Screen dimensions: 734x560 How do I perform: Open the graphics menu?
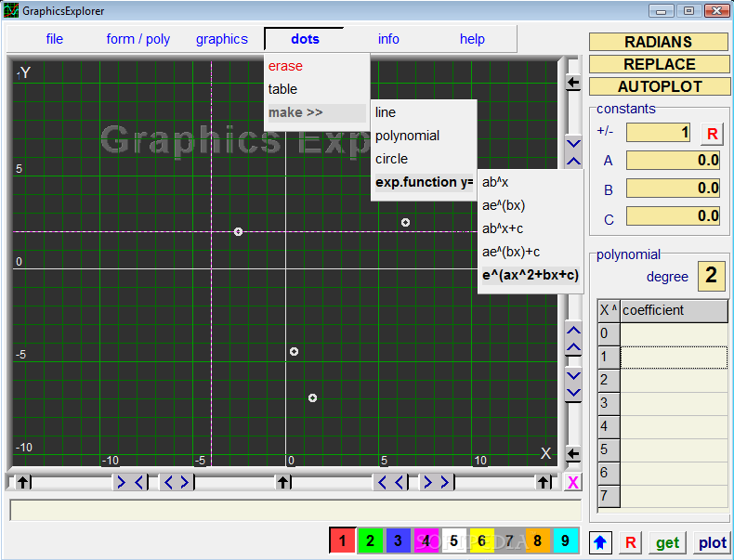pos(222,39)
